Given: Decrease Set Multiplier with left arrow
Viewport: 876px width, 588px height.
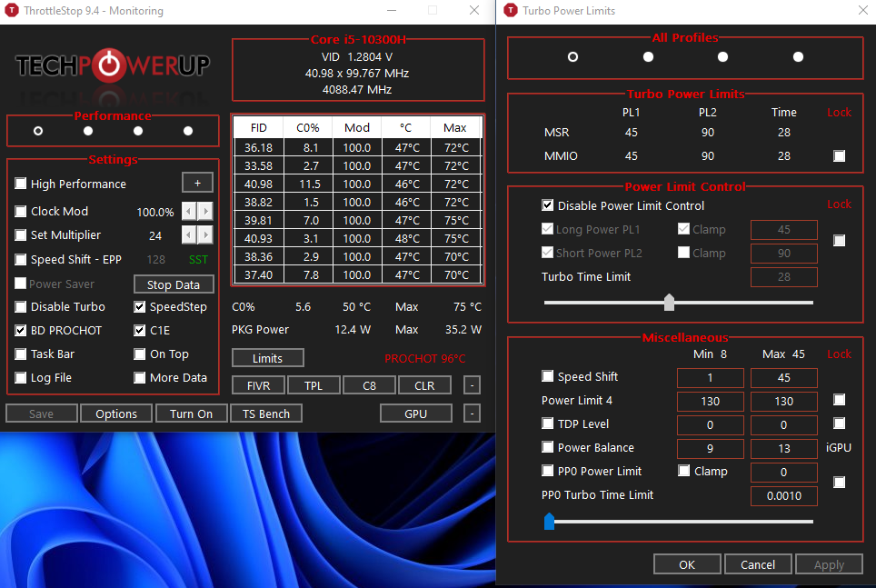Looking at the screenshot, I should (x=189, y=235).
